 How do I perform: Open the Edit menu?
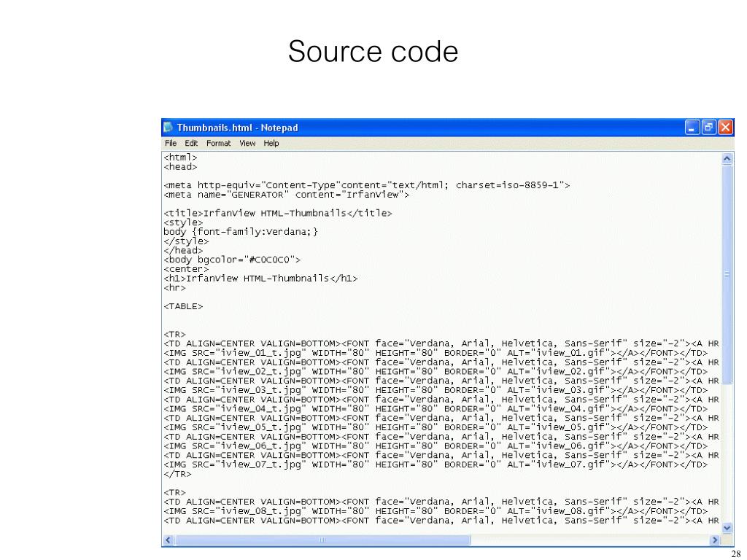(x=191, y=144)
